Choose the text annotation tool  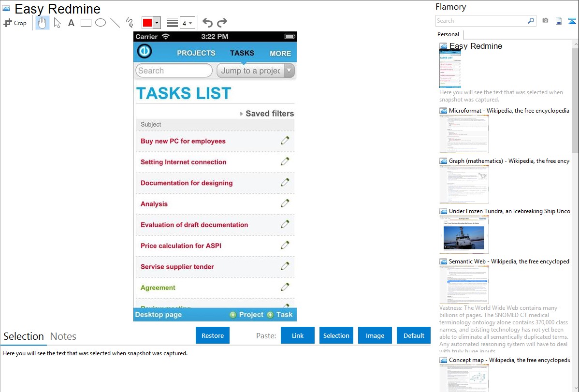(x=71, y=23)
